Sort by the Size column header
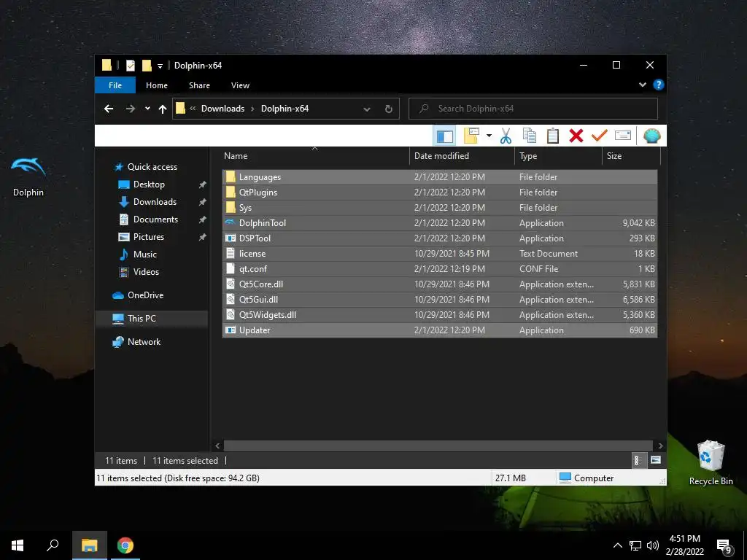Screen dimensions: 747x560 click(x=631, y=156)
